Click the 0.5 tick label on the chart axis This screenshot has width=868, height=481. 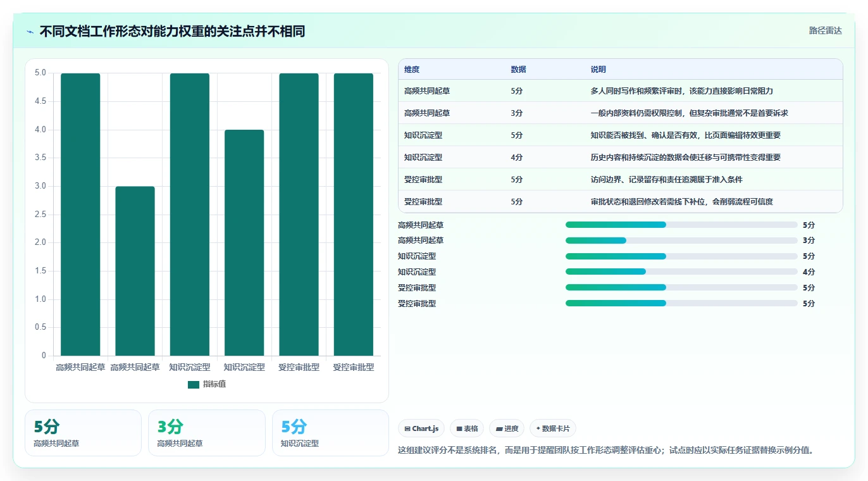coord(40,327)
